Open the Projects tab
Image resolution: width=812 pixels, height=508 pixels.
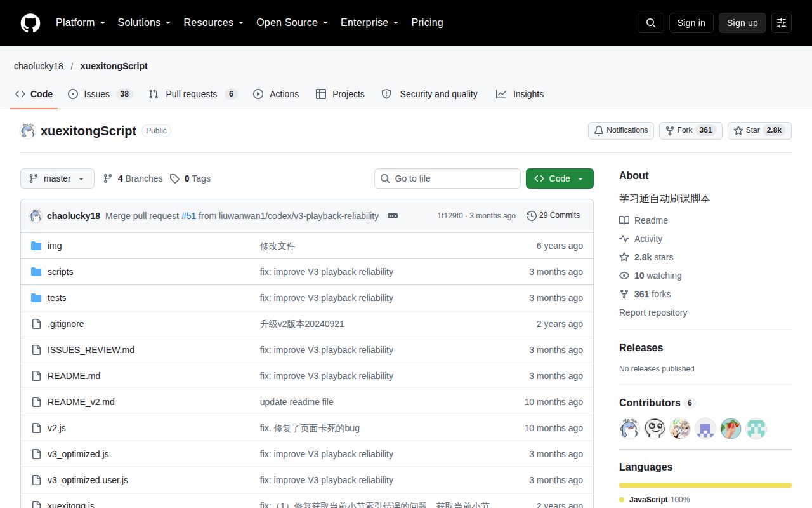(340, 94)
